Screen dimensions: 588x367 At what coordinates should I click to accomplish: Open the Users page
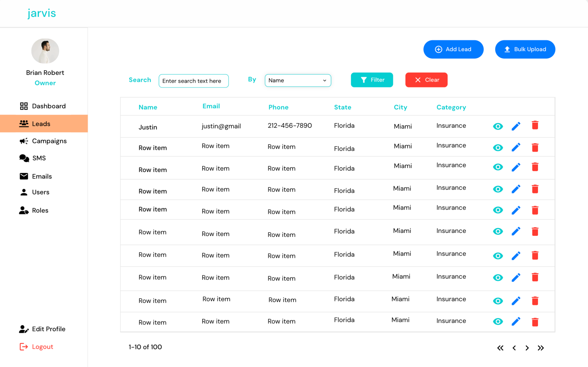[34, 192]
